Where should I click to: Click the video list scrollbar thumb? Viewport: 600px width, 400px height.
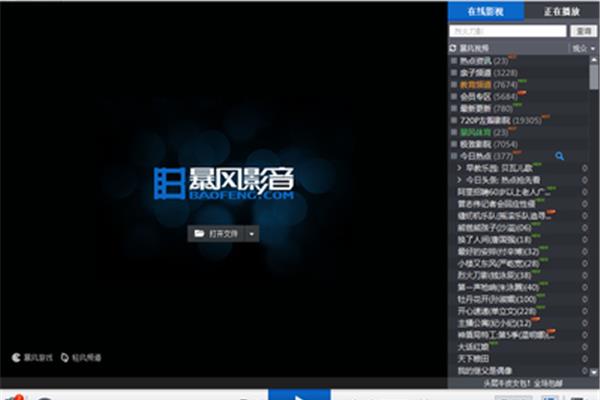(594, 77)
